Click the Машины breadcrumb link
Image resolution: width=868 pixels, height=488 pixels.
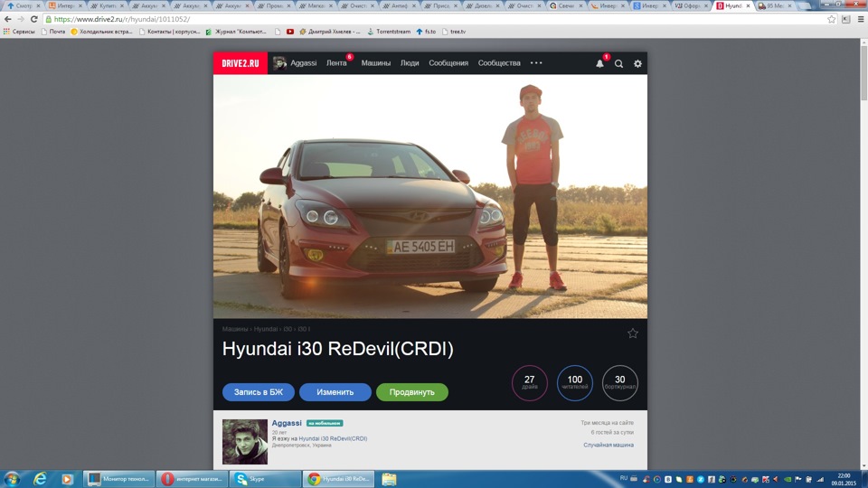pyautogui.click(x=235, y=329)
